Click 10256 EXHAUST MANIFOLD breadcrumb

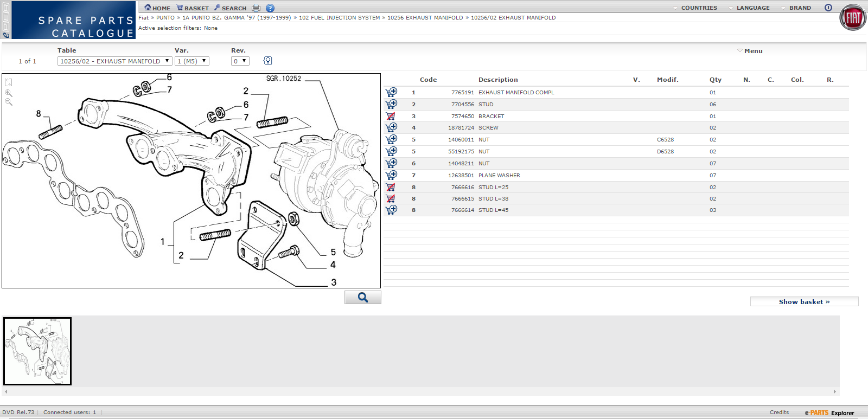point(425,18)
